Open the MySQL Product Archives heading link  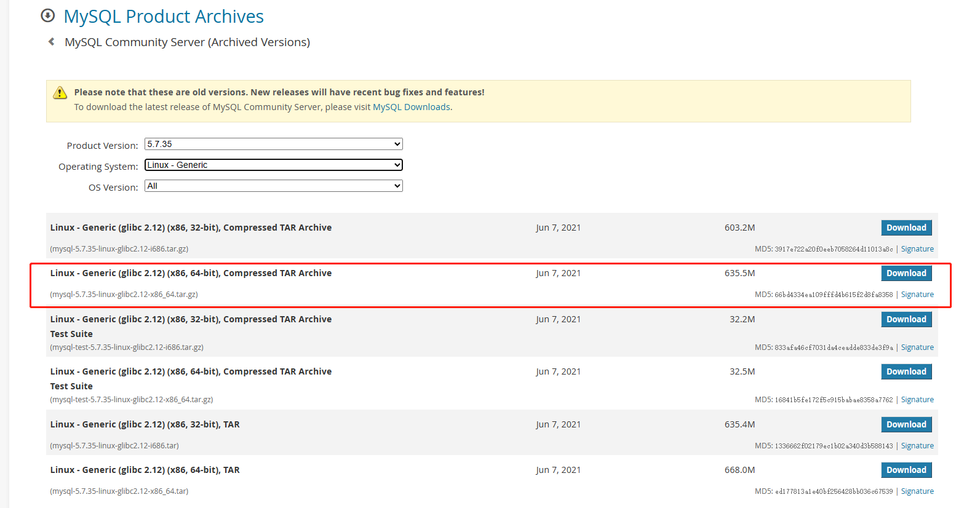coord(164,17)
